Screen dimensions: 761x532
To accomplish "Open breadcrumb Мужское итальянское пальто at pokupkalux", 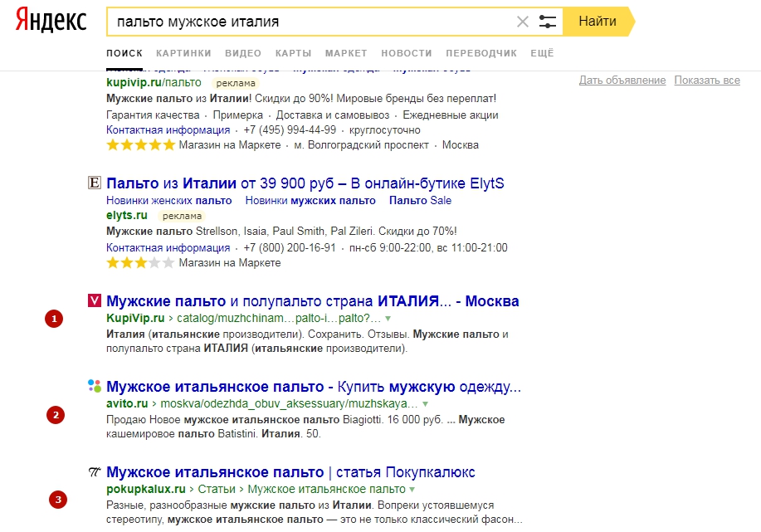I will (x=327, y=489).
